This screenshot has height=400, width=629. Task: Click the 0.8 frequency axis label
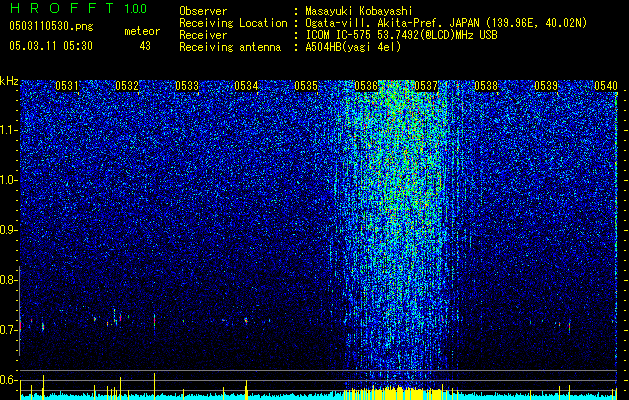click(x=8, y=280)
